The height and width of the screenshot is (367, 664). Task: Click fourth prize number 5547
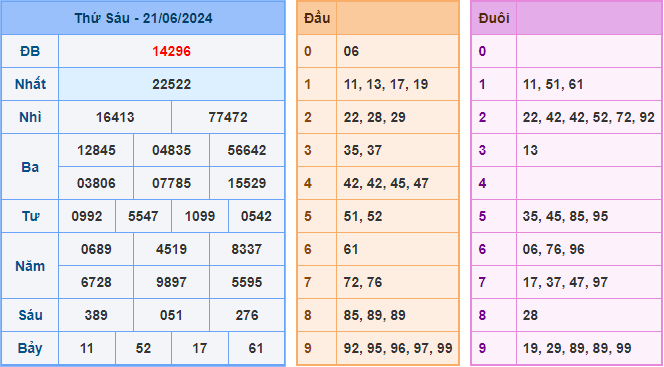pyautogui.click(x=143, y=216)
